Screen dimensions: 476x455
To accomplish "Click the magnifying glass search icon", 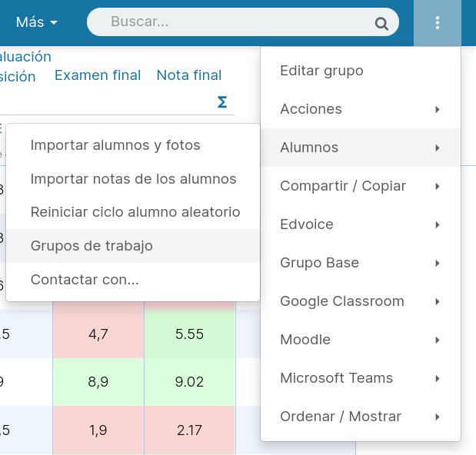I will coord(381,23).
